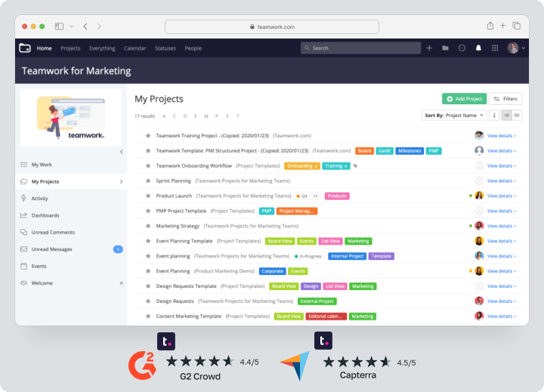Open the quick add plus icon

pos(429,48)
